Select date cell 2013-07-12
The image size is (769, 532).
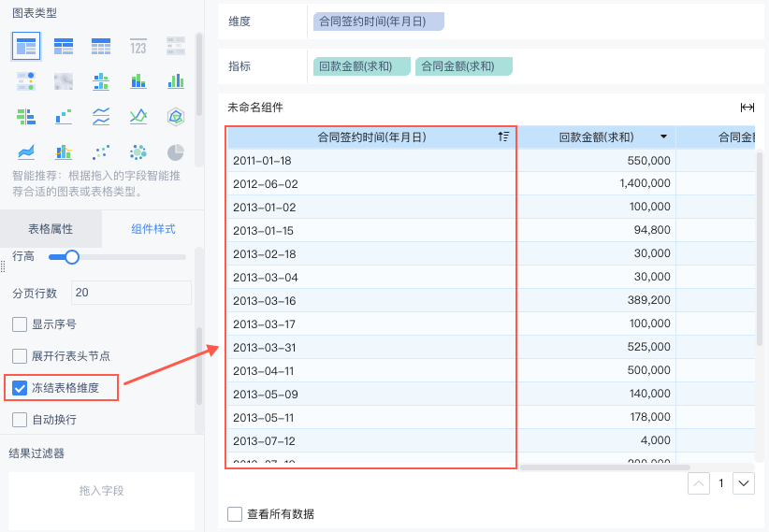(371, 440)
